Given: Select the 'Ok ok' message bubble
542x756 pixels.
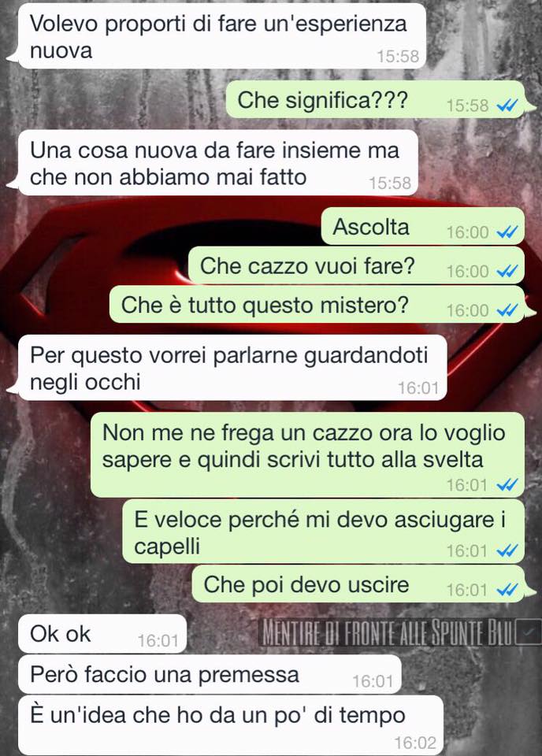Looking at the screenshot, I should (102, 634).
